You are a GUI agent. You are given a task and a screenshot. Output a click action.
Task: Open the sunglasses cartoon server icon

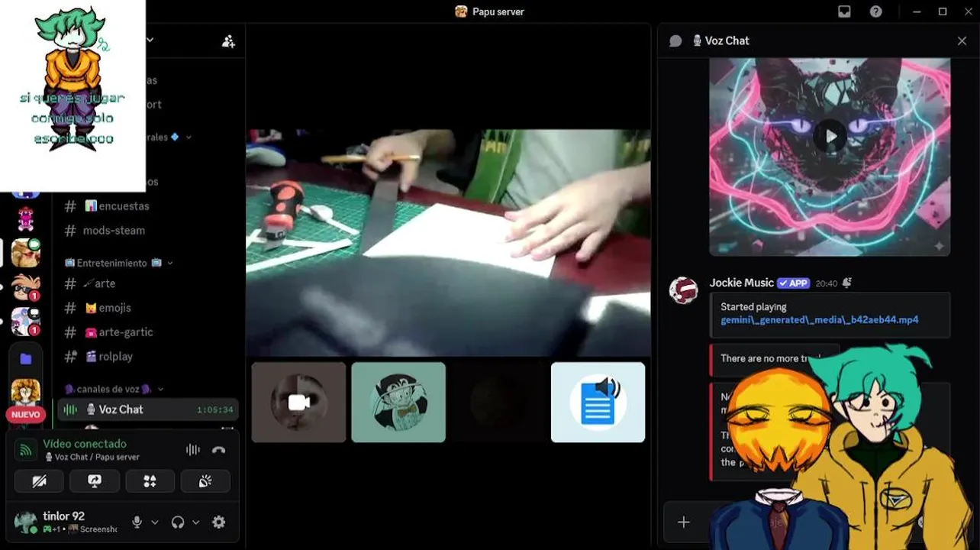(x=26, y=287)
